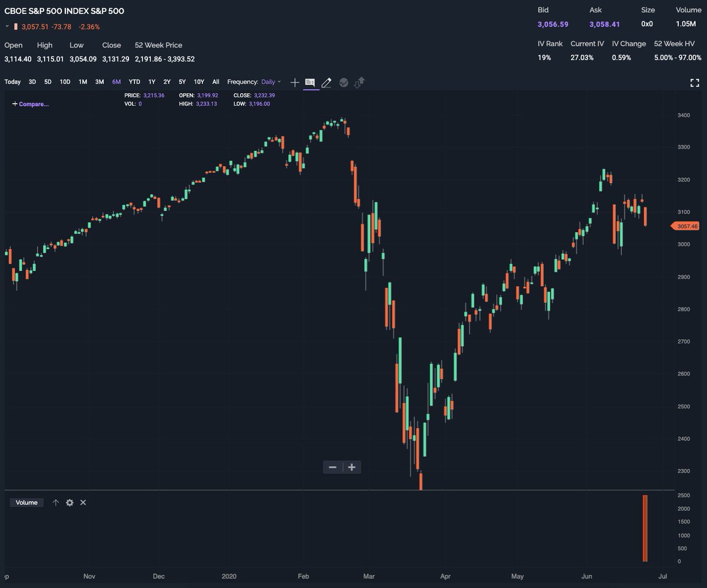Click the Low value 3,054.09
Image resolution: width=707 pixels, height=588 pixels.
[x=83, y=59]
